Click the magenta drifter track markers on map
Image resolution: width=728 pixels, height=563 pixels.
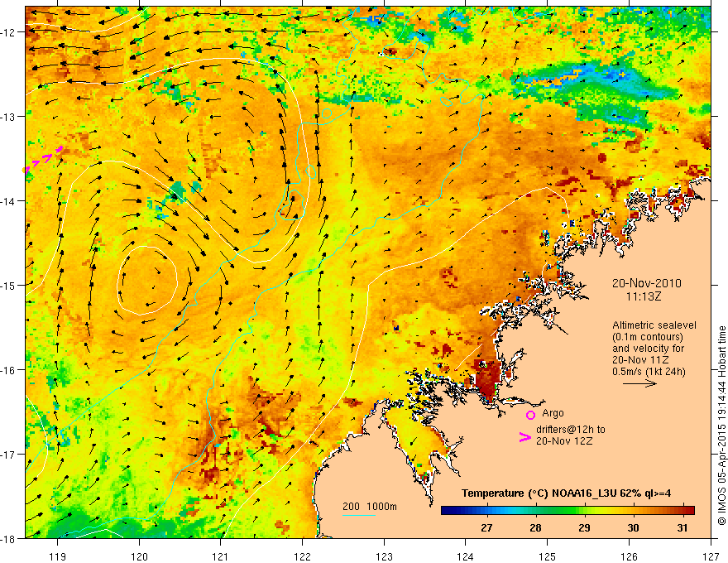click(43, 159)
